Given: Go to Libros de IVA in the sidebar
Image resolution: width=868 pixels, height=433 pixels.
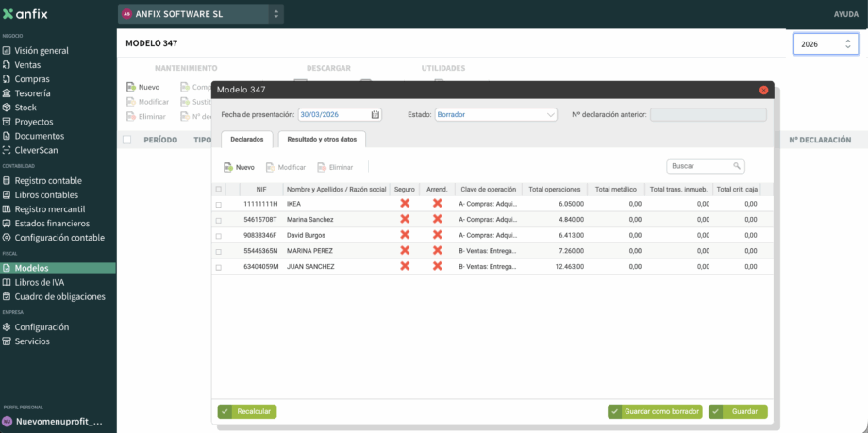Looking at the screenshot, I should pyautogui.click(x=39, y=282).
